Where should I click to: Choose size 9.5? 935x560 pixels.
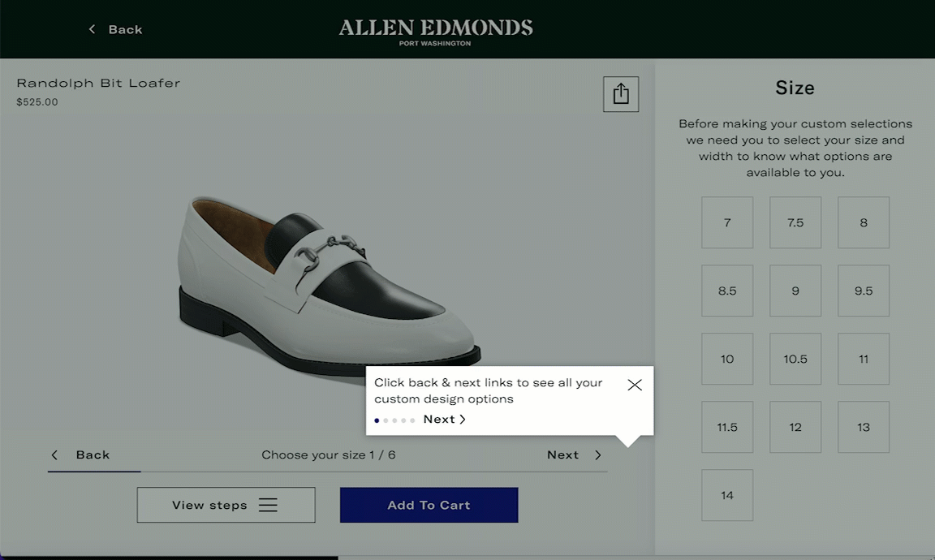(x=864, y=291)
